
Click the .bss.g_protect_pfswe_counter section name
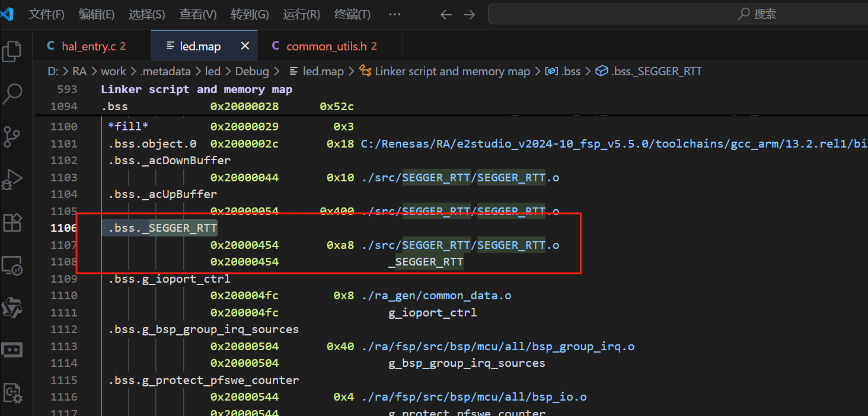(203, 380)
